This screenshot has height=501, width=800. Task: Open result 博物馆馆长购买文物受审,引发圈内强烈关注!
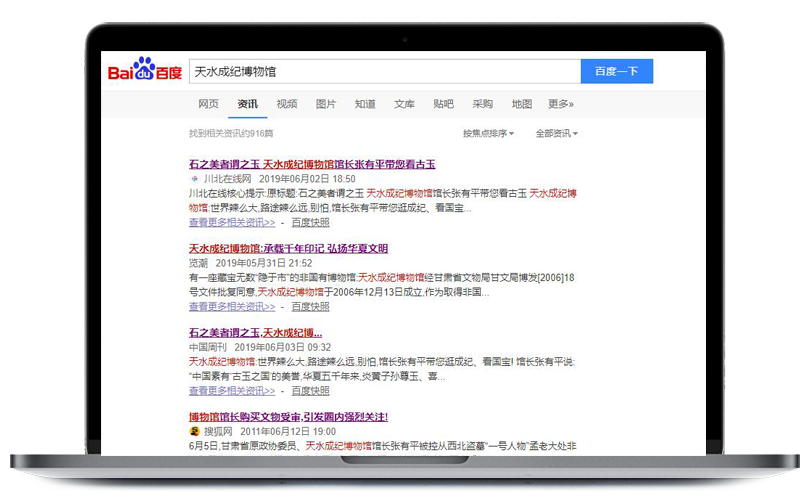(288, 417)
